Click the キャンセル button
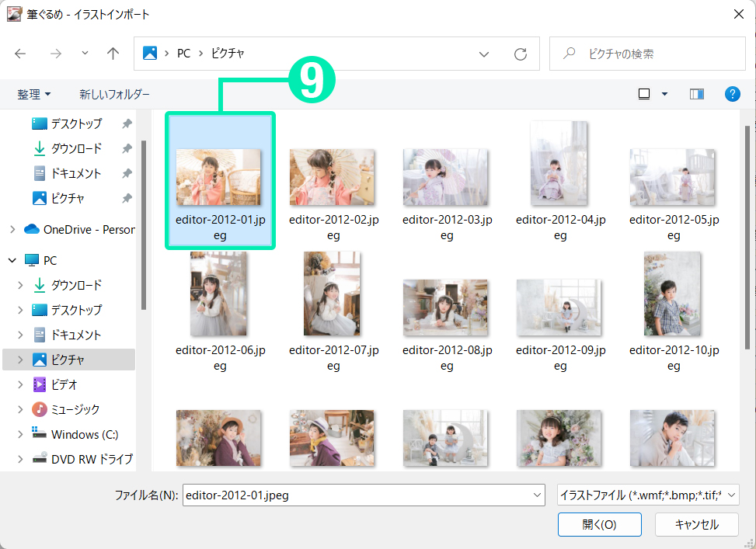The width and height of the screenshot is (756, 549). 696,524
